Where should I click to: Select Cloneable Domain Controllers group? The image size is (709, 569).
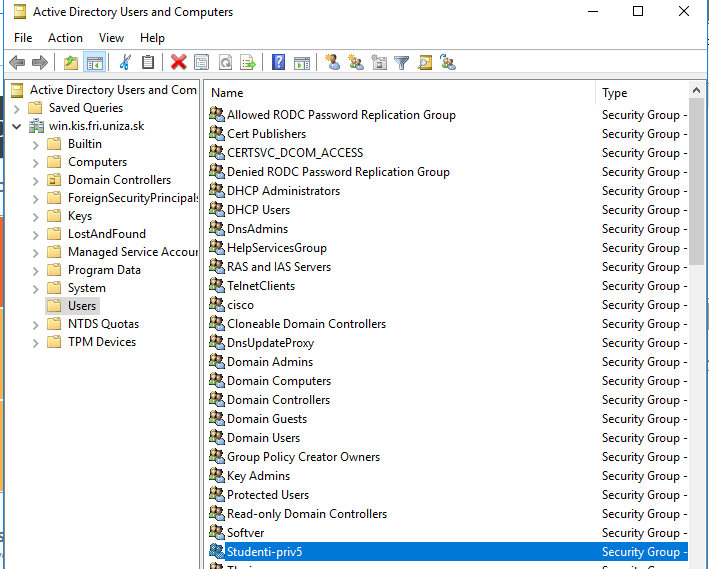click(x=307, y=324)
